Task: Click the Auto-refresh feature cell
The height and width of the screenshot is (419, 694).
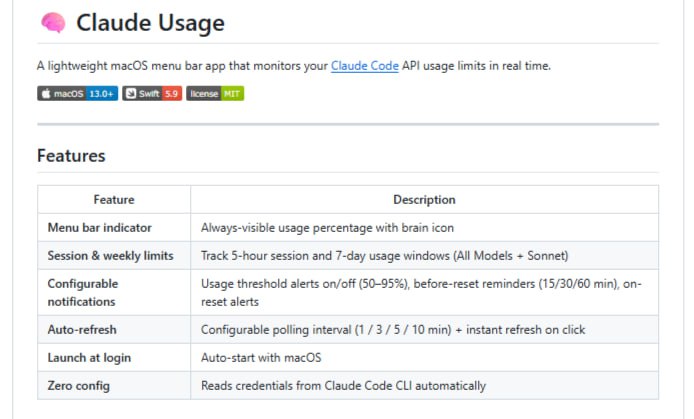Action: point(81,329)
